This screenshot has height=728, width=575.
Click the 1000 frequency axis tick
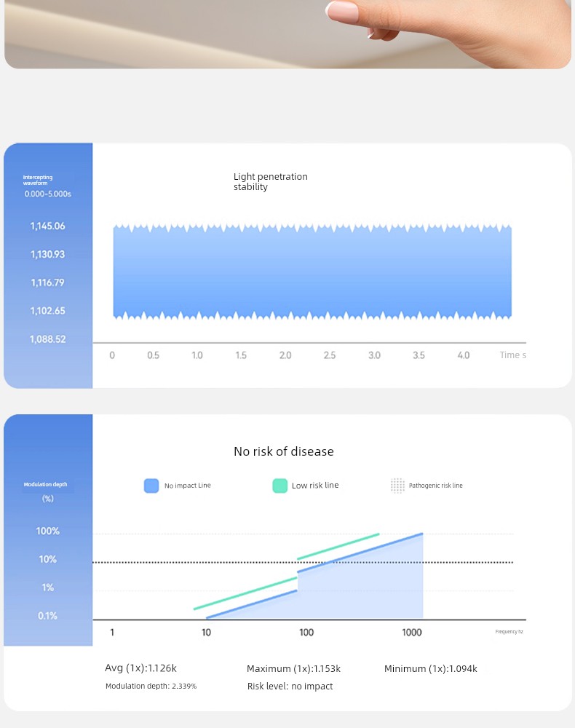412,633
